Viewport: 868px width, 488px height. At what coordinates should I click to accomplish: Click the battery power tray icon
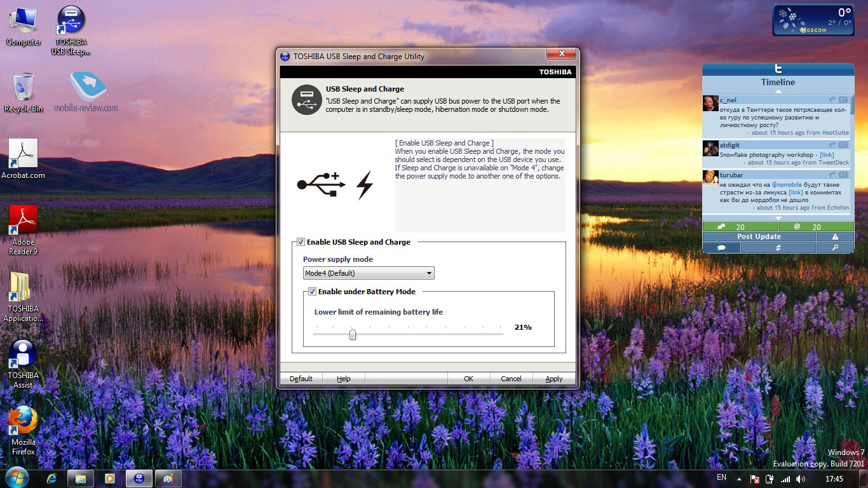770,479
